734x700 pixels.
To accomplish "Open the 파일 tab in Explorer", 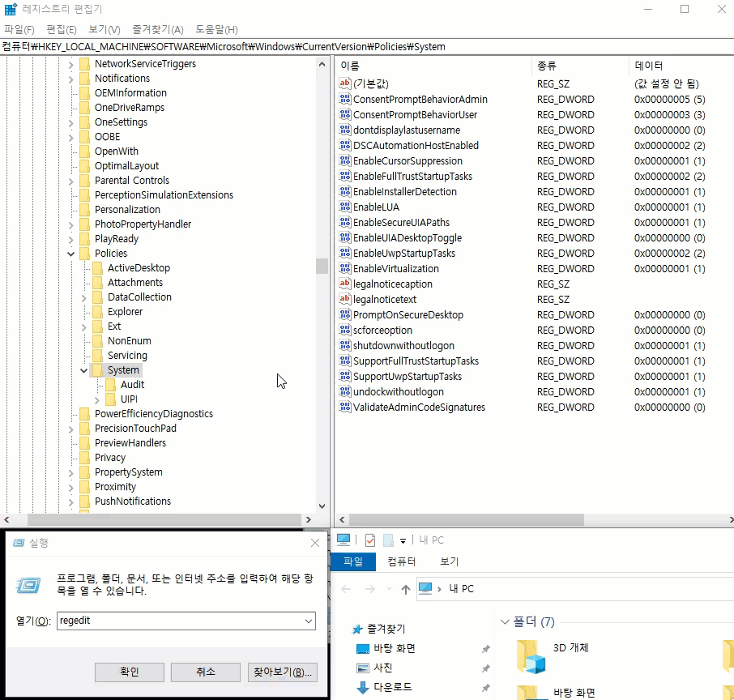I will pos(353,561).
